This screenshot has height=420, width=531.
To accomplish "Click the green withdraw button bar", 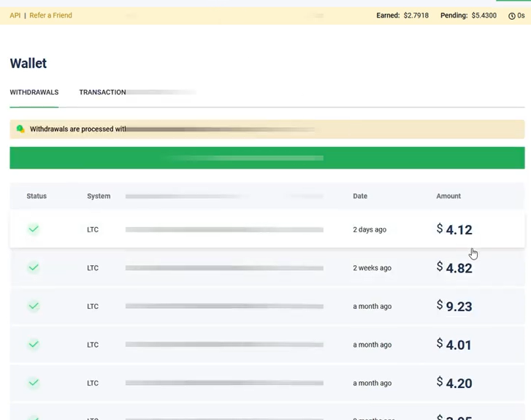I will point(267,158).
